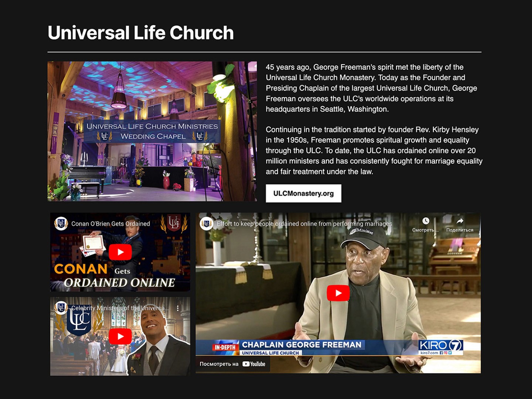Click the wedding chapel photo
Screen dimensions: 532x399
[x=152, y=131]
